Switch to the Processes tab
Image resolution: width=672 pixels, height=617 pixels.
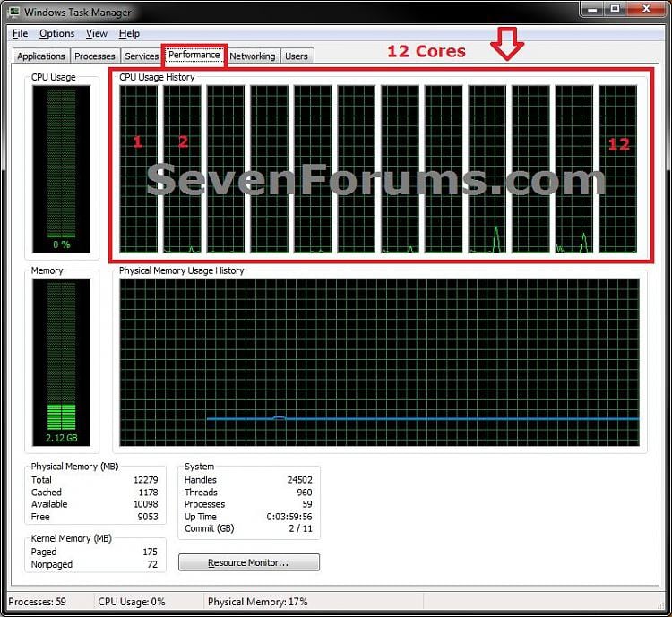coord(95,56)
